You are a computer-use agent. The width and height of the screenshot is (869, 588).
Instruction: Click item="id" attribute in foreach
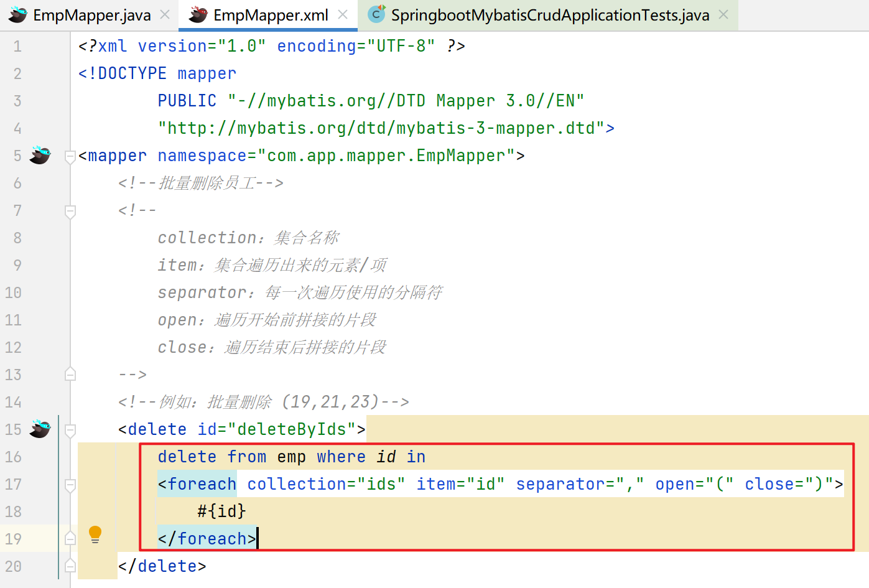(x=461, y=484)
